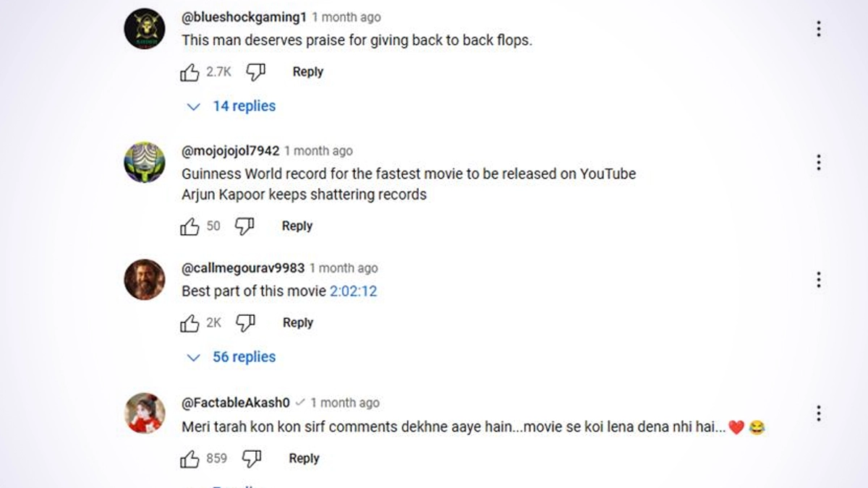Like the comment by @callmegourav9983

coord(190,323)
